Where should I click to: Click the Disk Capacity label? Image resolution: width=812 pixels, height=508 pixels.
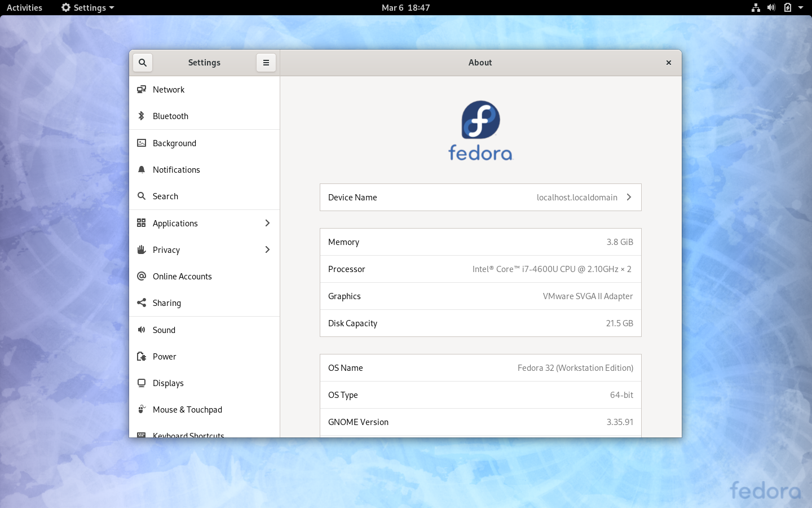tap(352, 323)
